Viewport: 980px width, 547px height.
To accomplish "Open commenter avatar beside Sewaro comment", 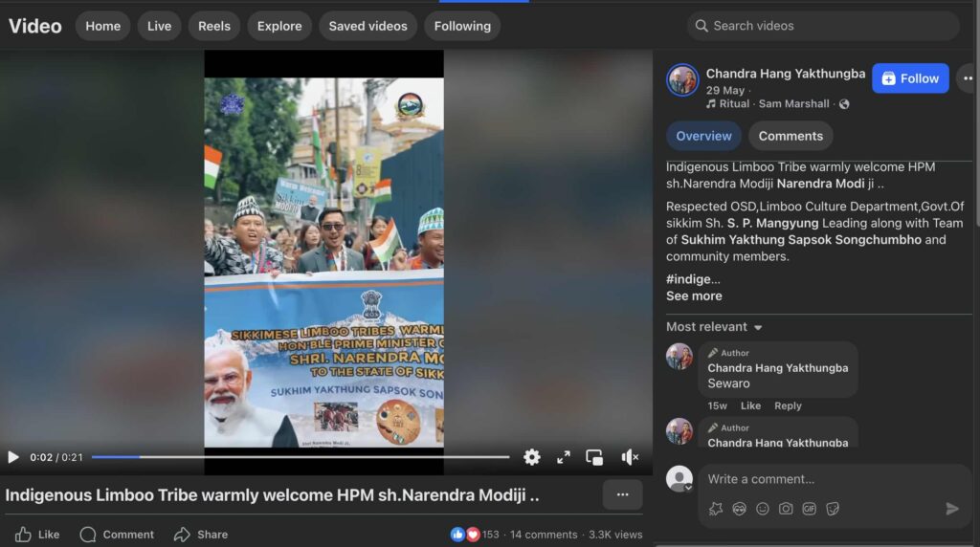I will [679, 356].
